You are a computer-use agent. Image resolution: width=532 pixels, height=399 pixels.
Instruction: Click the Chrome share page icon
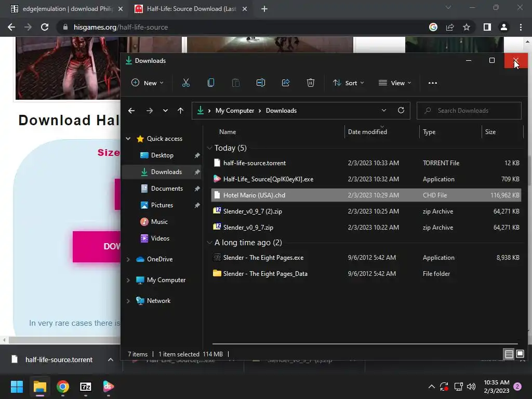(450, 27)
